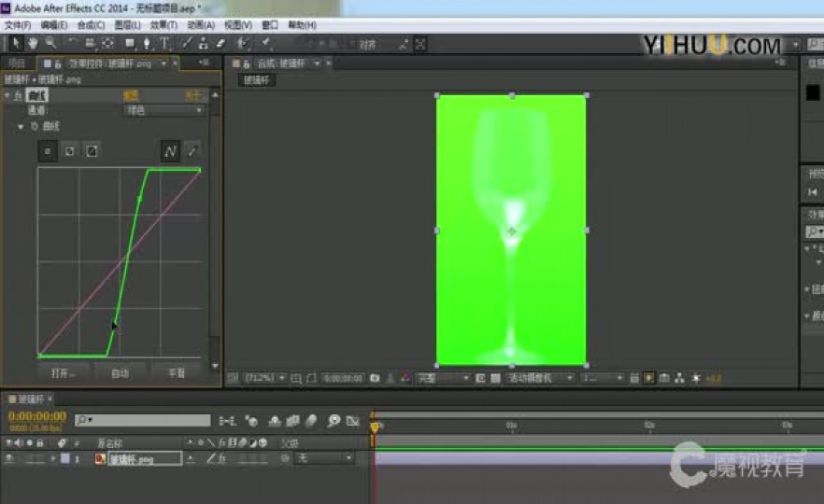The width and height of the screenshot is (824, 504).
Task: Open the viewer magnification ratio dropdown
Action: (265, 378)
